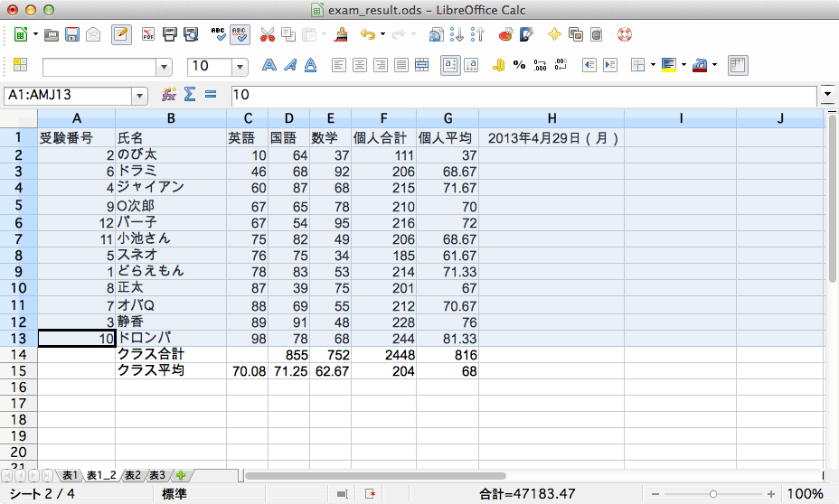Open the font color dropdown arrow
Viewport: 839px width, 504px height.
point(715,65)
